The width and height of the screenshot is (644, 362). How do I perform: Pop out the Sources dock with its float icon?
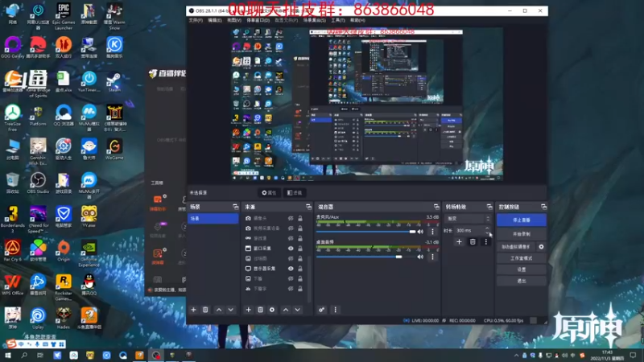click(308, 207)
